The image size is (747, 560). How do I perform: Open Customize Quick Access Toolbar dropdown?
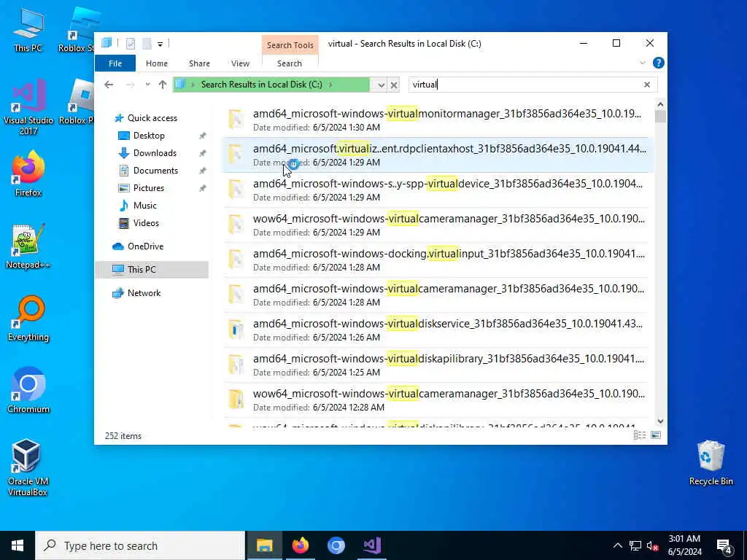pyautogui.click(x=160, y=44)
